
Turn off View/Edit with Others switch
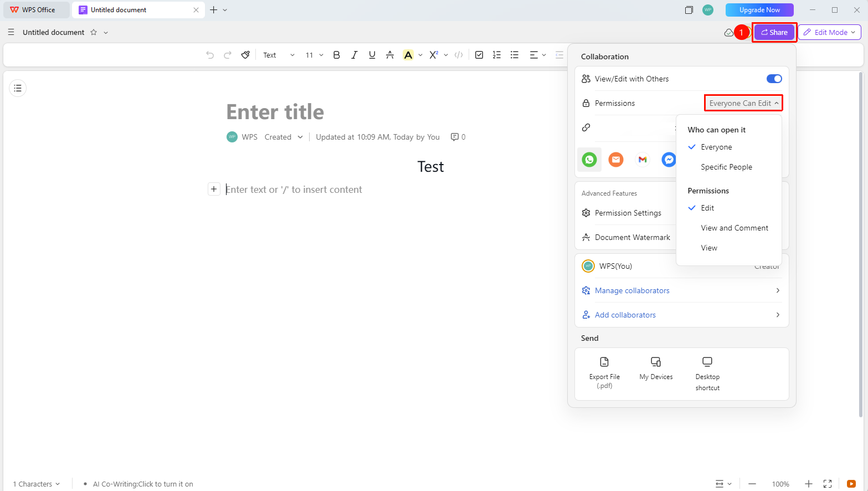coord(774,79)
